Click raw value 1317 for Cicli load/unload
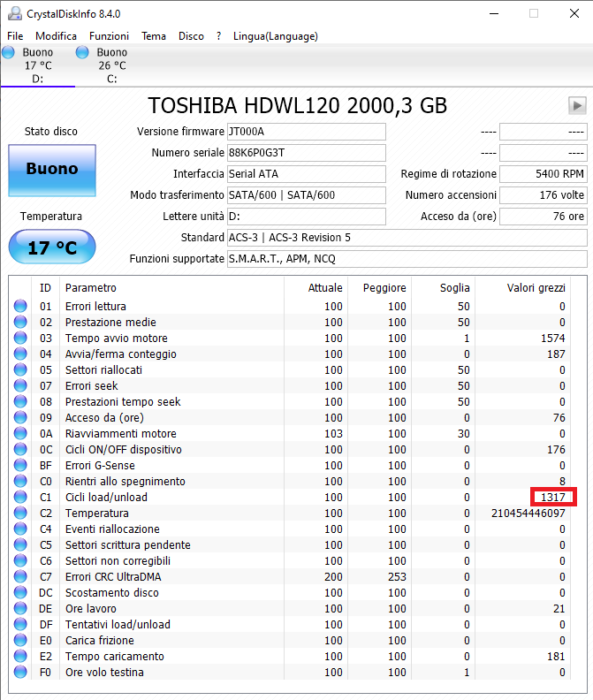Viewport: 593px width, 700px height. click(x=553, y=497)
